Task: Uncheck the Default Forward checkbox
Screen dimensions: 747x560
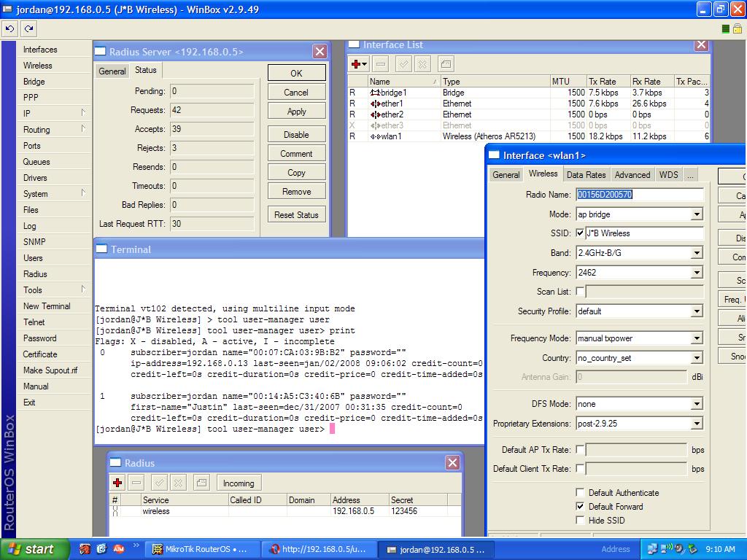Action: pyautogui.click(x=581, y=506)
